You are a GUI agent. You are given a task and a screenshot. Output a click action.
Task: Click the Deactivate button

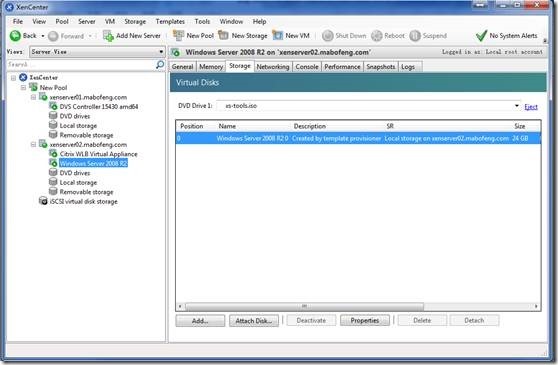(x=311, y=321)
